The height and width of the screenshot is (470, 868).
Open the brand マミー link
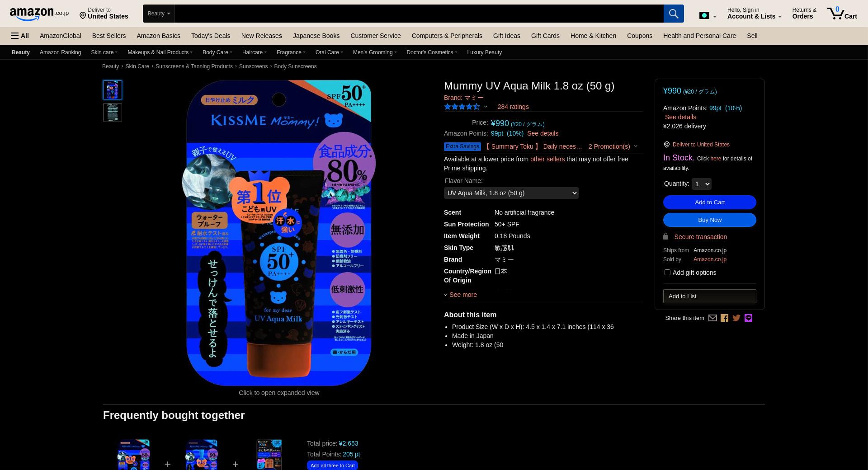pyautogui.click(x=463, y=98)
